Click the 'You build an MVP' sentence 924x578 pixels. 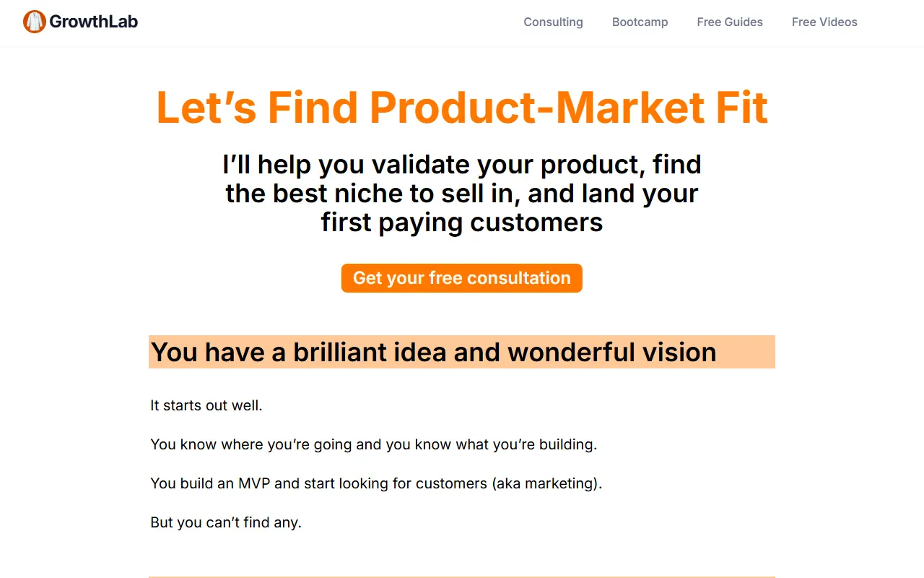[318, 483]
